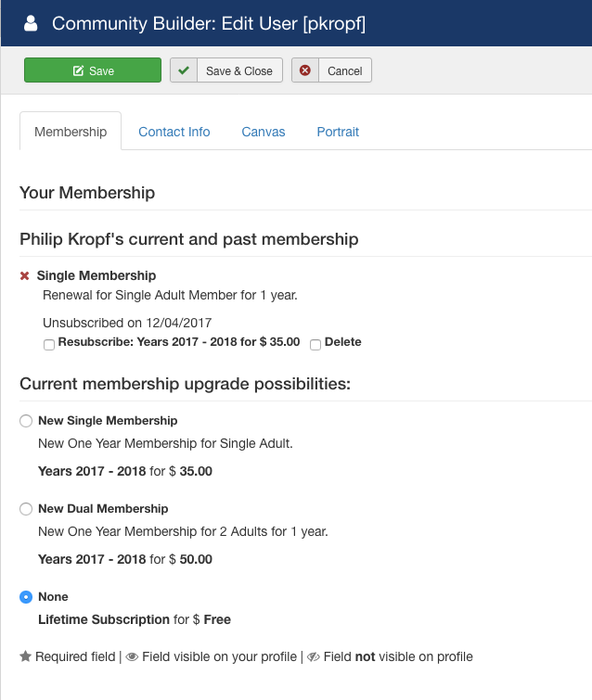Viewport: 592px width, 700px height.
Task: Choose the New Dual Membership option
Action: pyautogui.click(x=26, y=508)
